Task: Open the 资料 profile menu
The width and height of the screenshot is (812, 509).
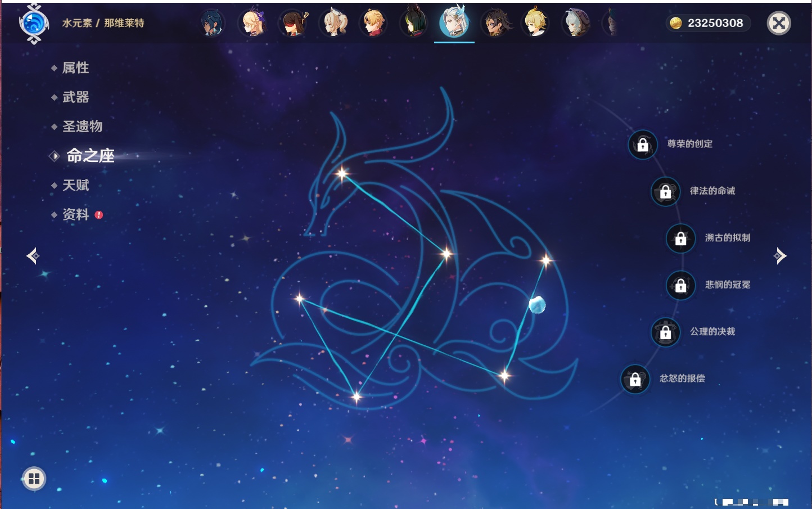Action: click(75, 214)
